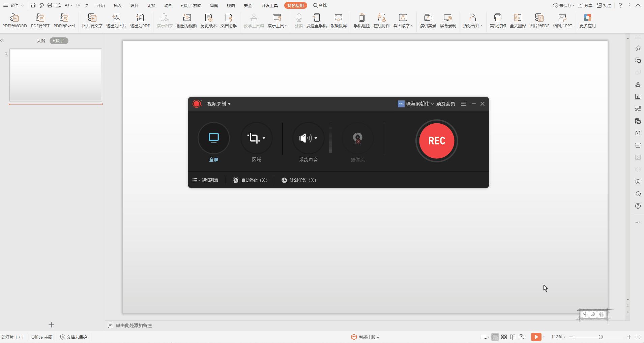Toggle the 计划任务 scheduled task option
This screenshot has height=343, width=644.
click(x=299, y=180)
